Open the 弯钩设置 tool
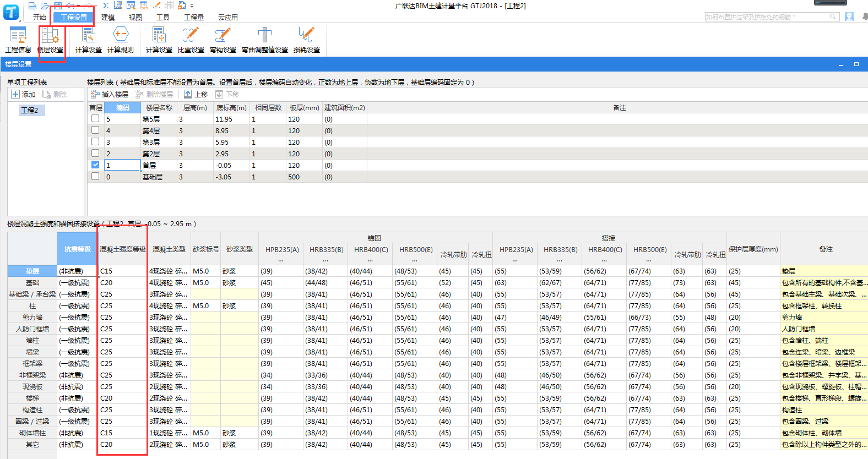This screenshot has width=868, height=459. [x=223, y=40]
